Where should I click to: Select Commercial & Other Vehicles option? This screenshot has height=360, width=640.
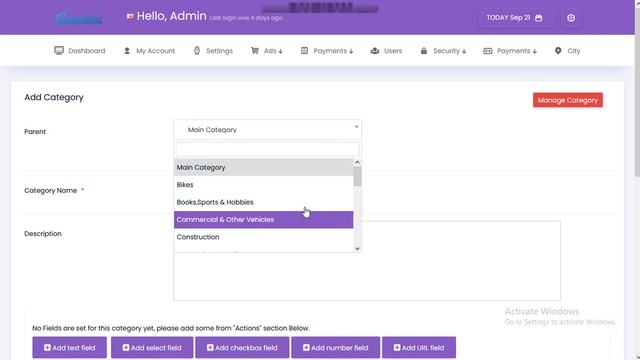pyautogui.click(x=264, y=220)
